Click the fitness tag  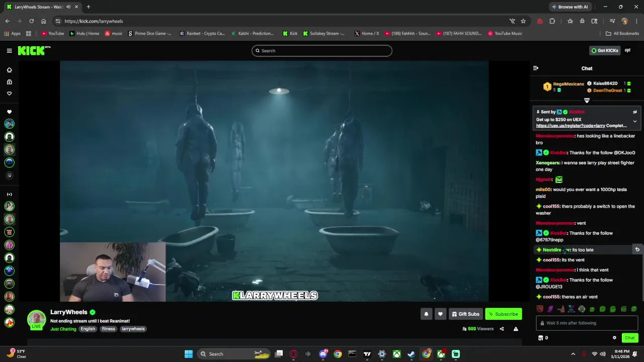[108, 329]
